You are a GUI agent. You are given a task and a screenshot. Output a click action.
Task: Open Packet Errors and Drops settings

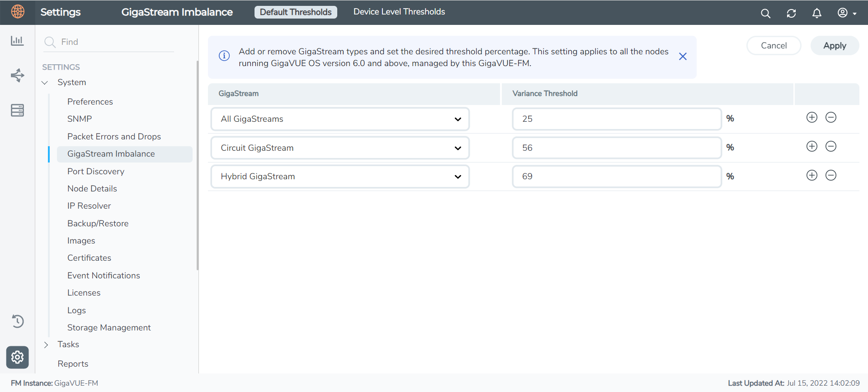(114, 136)
